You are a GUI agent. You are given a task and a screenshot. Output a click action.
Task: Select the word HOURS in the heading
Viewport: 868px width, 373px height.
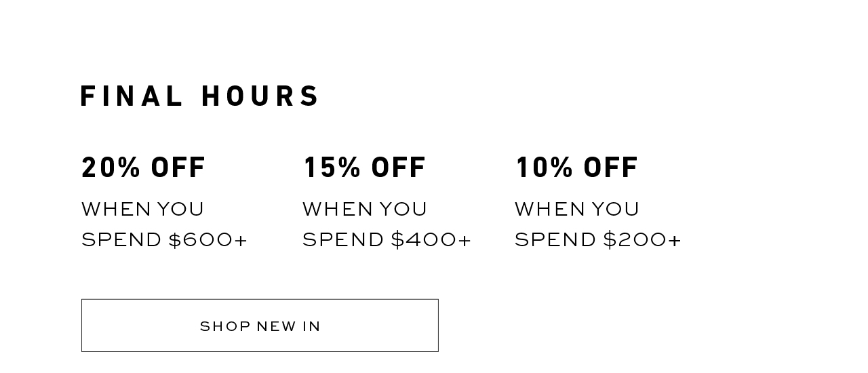click(260, 96)
